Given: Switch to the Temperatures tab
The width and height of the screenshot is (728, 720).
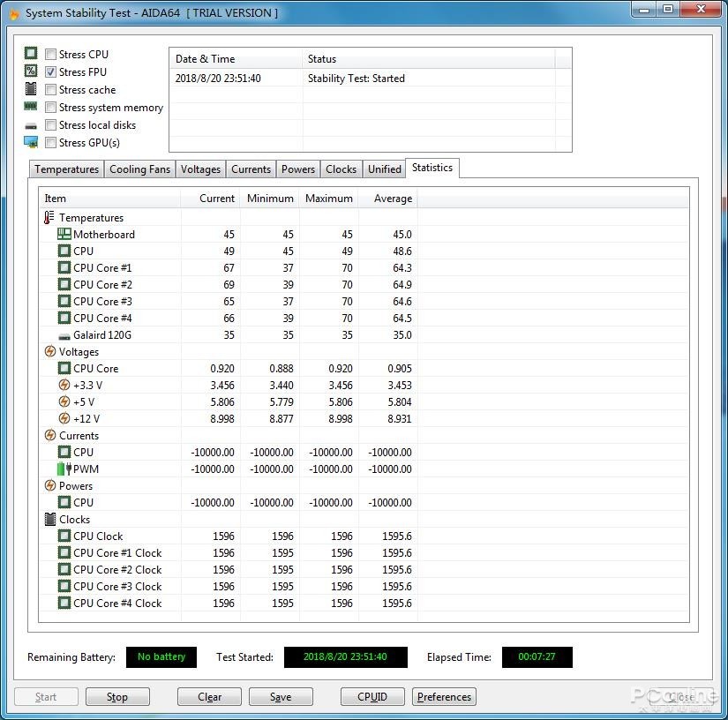Looking at the screenshot, I should (x=66, y=169).
